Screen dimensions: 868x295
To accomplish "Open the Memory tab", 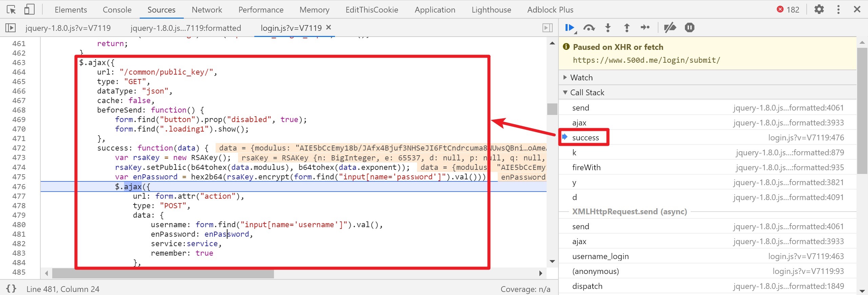I will pyautogui.click(x=314, y=10).
